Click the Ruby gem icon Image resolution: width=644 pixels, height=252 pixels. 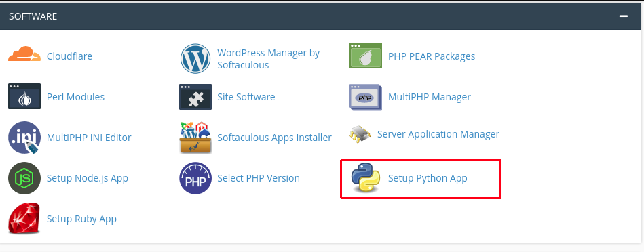(24, 218)
